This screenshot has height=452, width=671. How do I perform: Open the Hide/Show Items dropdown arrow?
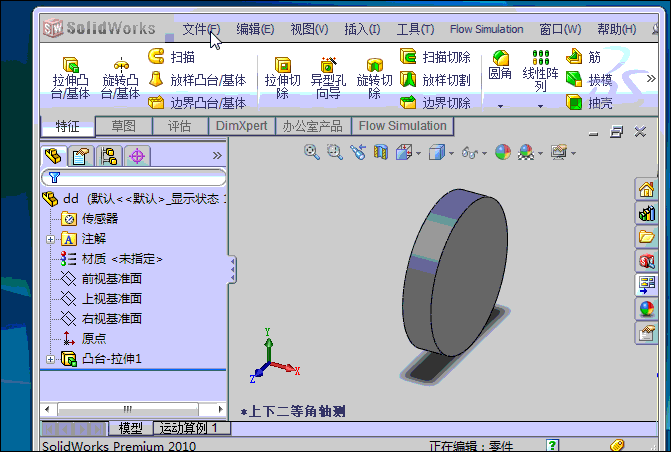click(x=484, y=153)
